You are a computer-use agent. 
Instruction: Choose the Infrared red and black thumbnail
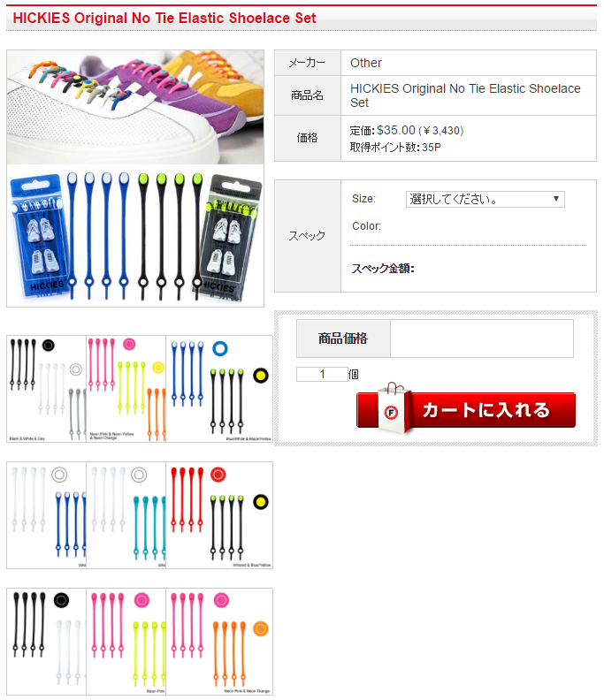[x=219, y=515]
